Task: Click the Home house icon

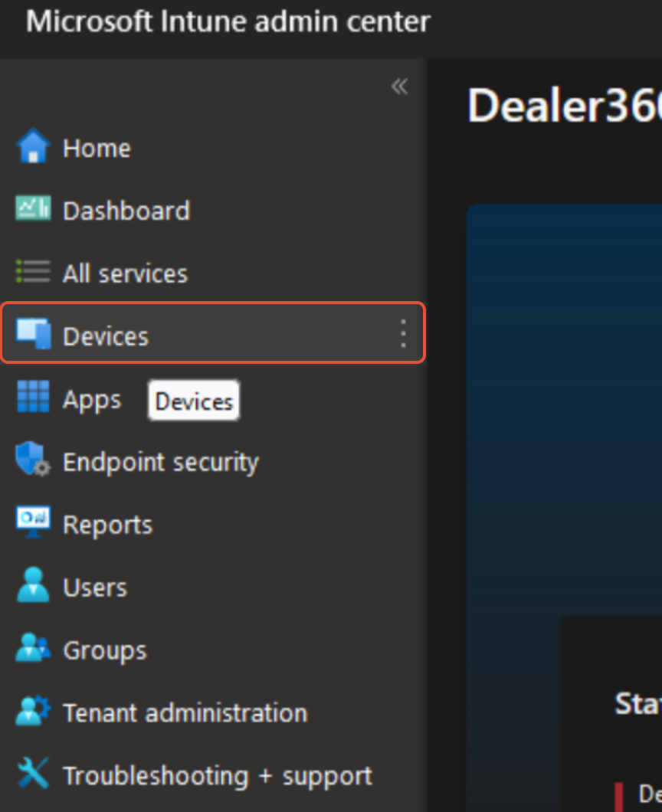Action: (33, 146)
